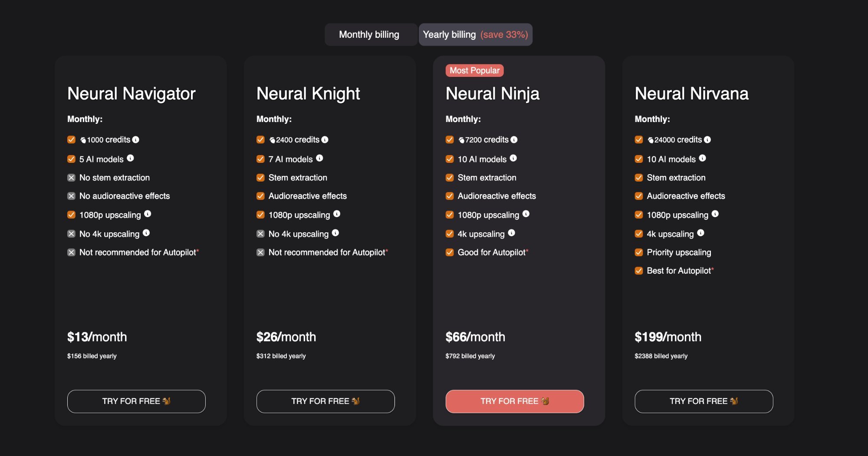Try Neural Ninja for free
Viewport: 868px width, 456px height.
coord(514,401)
